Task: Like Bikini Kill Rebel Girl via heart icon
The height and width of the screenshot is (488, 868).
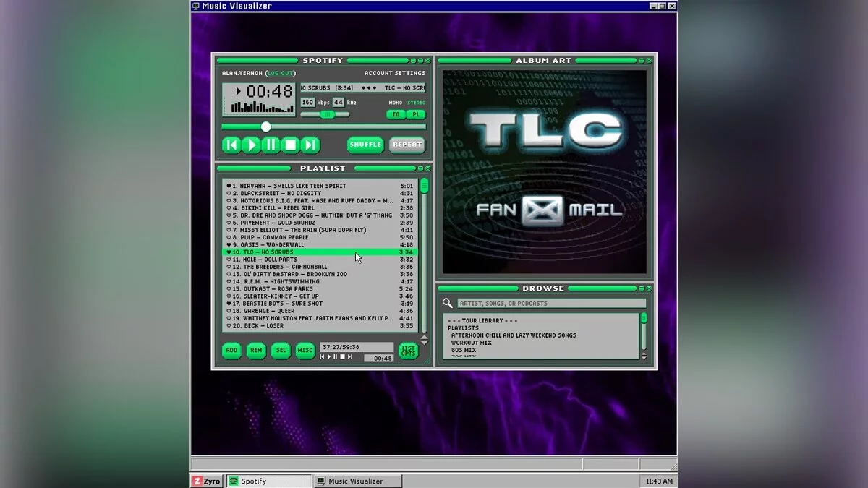Action: pos(229,208)
